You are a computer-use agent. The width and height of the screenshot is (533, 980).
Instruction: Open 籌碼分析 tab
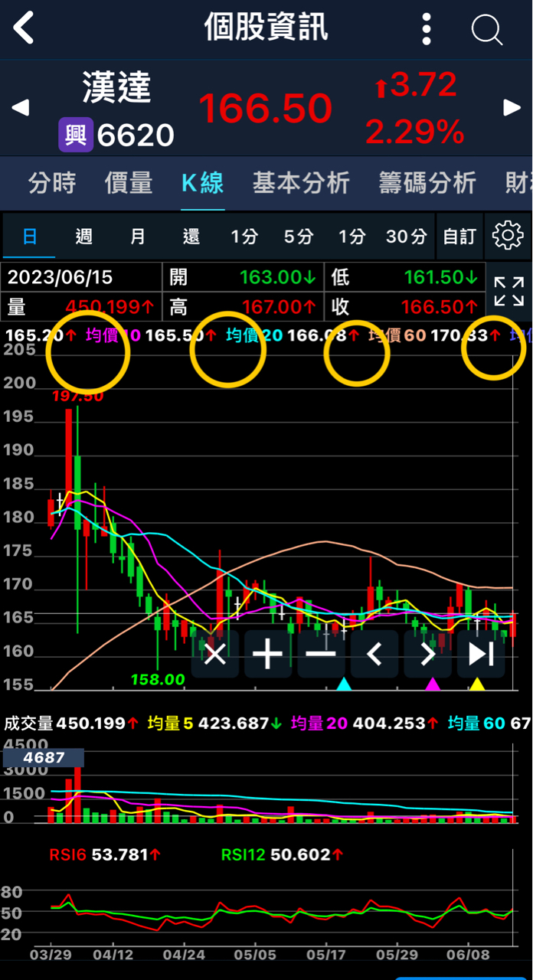pos(427,183)
